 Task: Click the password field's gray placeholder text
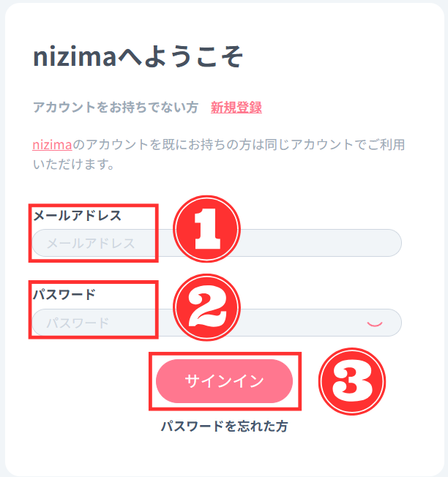click(78, 323)
